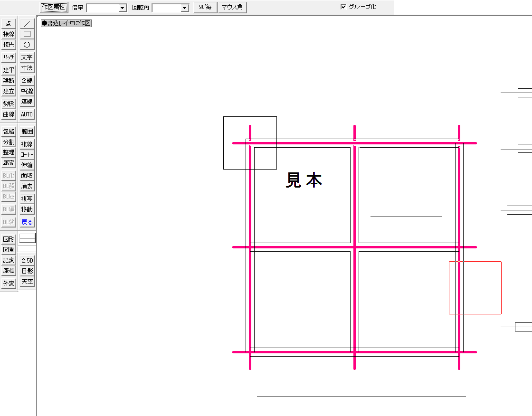Select the 寸法 dimension tool

(x=27, y=67)
